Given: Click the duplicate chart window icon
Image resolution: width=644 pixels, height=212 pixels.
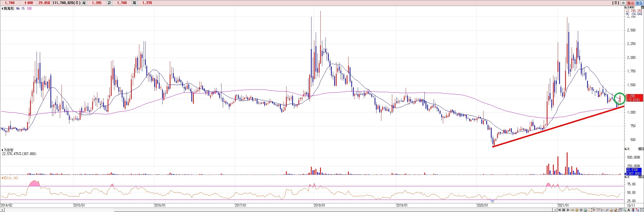Looking at the screenshot, I should point(620,210).
